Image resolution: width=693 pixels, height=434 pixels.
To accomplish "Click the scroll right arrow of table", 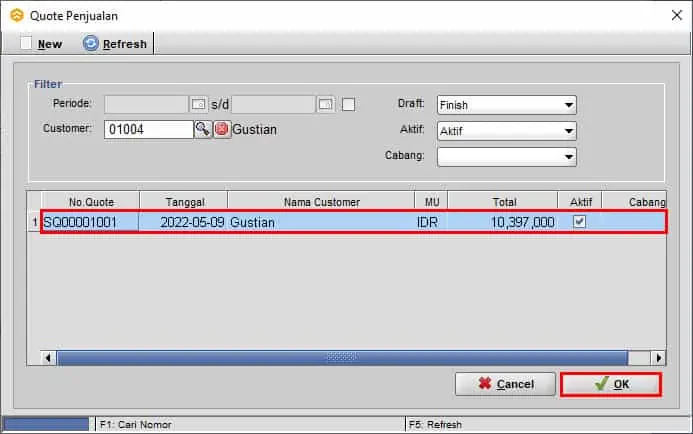I will 657,357.
